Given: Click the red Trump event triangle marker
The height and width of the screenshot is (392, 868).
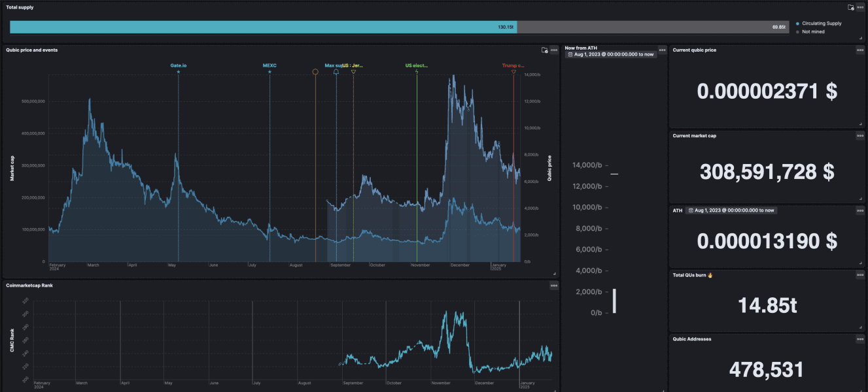Looking at the screenshot, I should pos(513,72).
